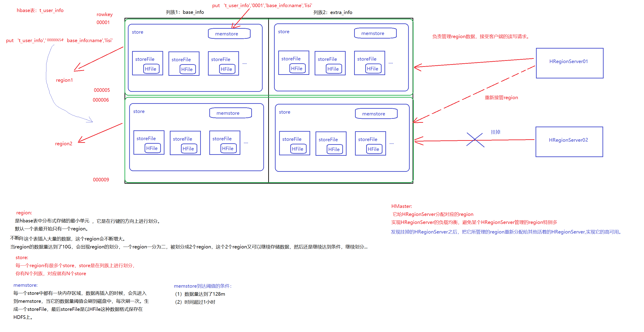
Task: Click the put command containing '00000654'
Action: click(x=59, y=40)
